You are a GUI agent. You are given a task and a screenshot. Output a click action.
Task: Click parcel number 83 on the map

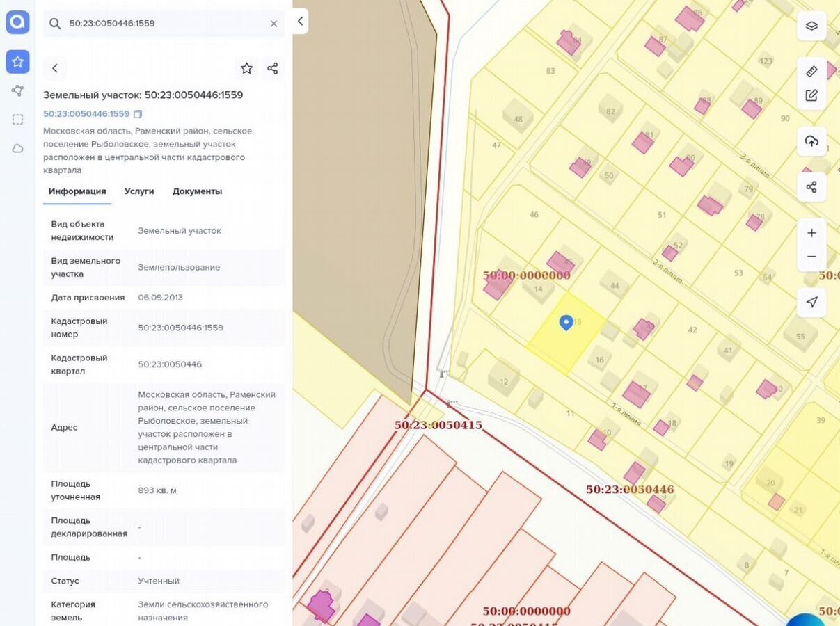coord(550,71)
